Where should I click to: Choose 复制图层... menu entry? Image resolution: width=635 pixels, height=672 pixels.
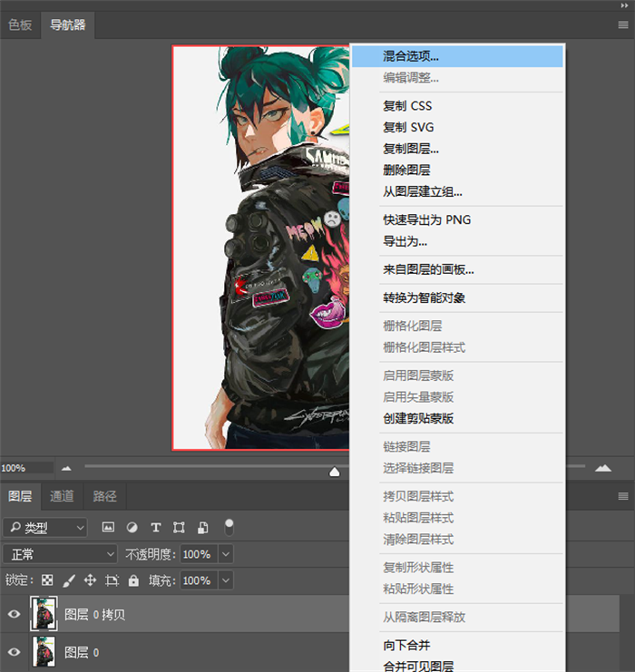(x=457, y=149)
